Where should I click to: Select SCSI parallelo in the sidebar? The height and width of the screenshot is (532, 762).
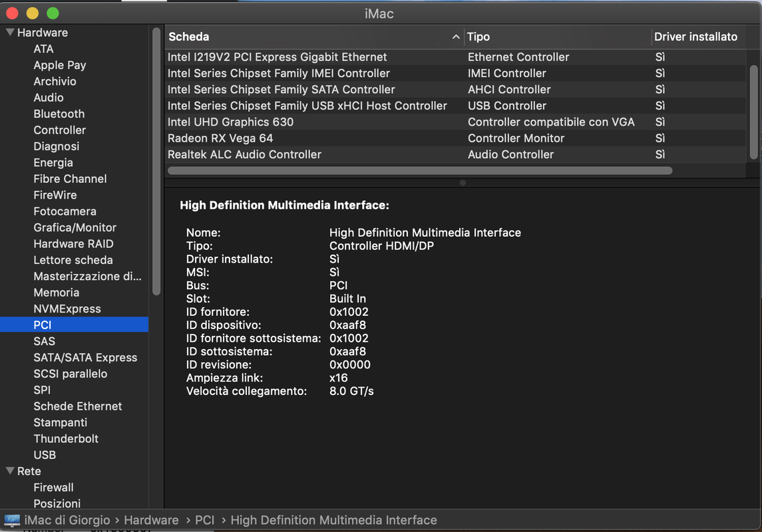coord(71,374)
